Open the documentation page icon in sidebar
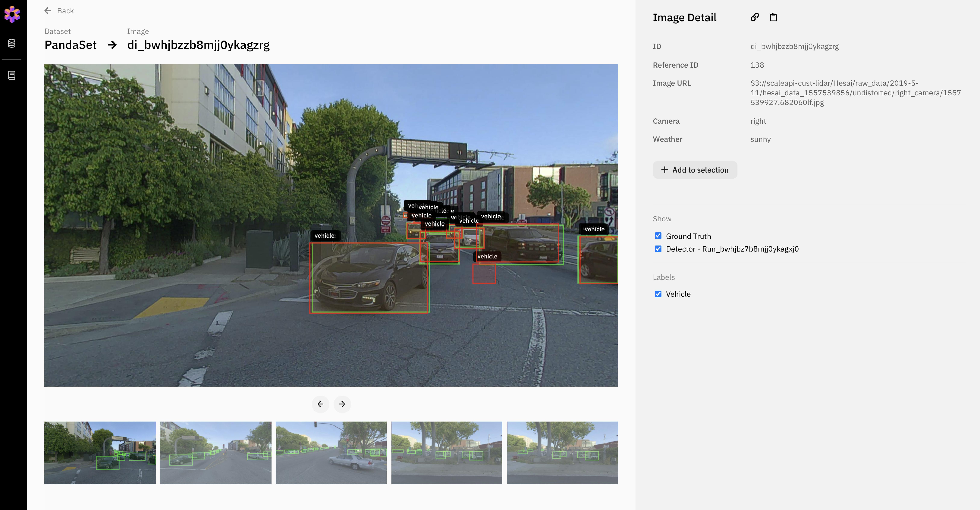Image resolution: width=980 pixels, height=510 pixels. click(12, 75)
